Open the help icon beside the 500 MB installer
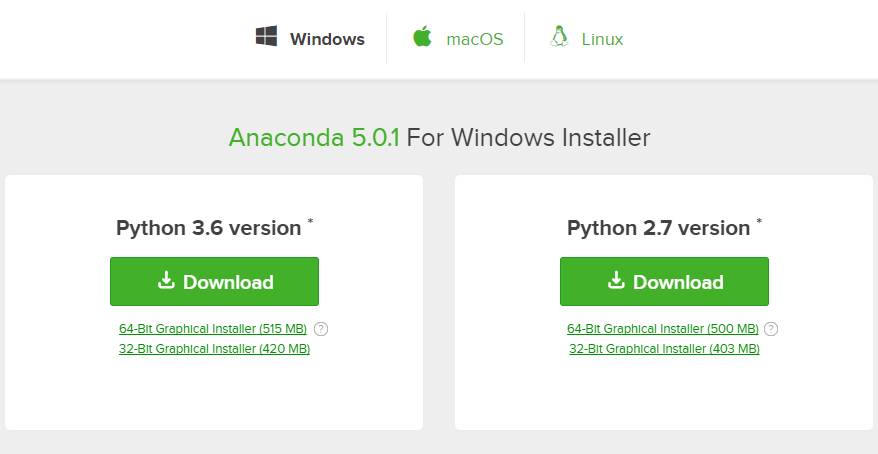Screen dimensions: 878x454 pos(770,329)
